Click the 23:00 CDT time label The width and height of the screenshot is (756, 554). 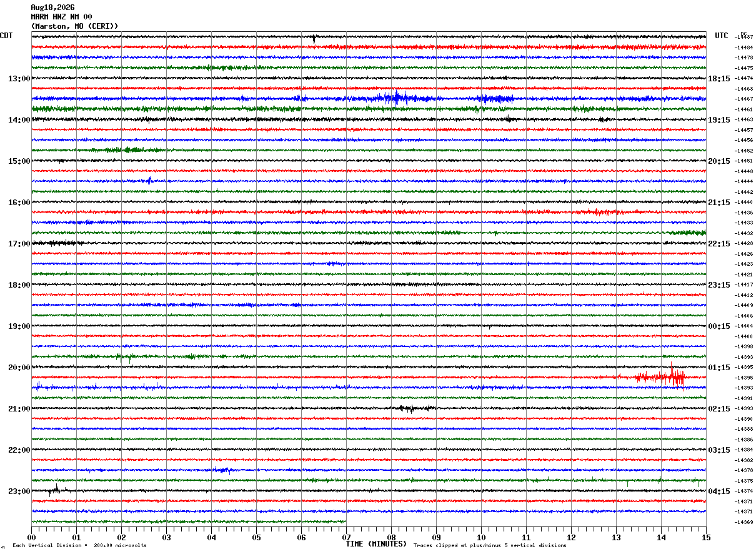pyautogui.click(x=19, y=491)
